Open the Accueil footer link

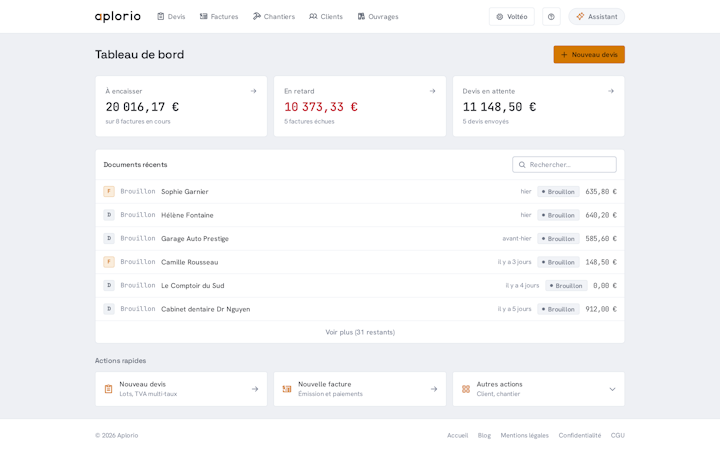click(x=457, y=435)
